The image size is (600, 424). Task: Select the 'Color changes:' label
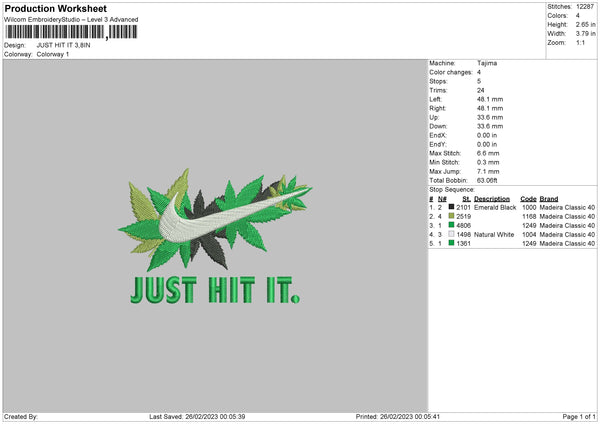(451, 72)
